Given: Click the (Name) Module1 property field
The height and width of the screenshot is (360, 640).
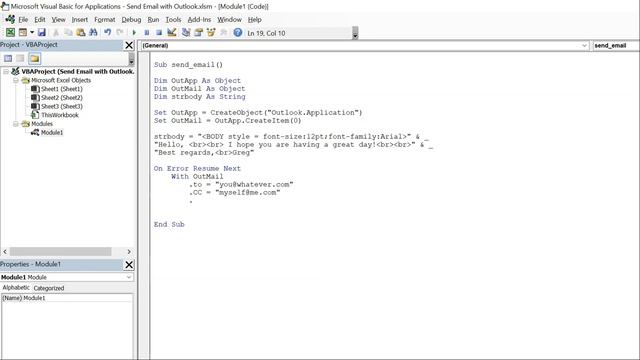Looking at the screenshot, I should pyautogui.click(x=67, y=298).
